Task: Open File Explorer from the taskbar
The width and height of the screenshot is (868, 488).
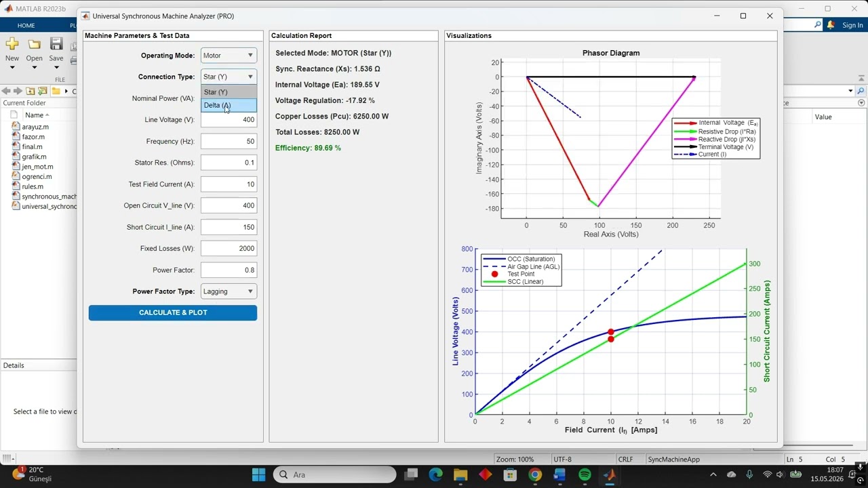Action: click(460, 474)
